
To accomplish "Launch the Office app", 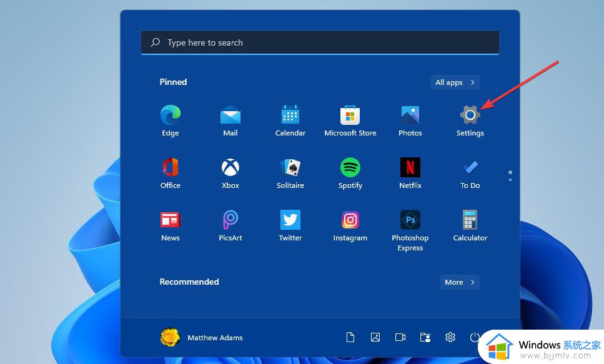I will [171, 173].
